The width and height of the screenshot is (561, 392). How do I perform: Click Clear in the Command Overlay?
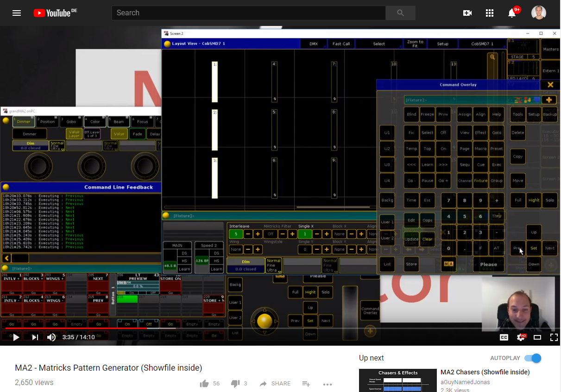pos(427,240)
